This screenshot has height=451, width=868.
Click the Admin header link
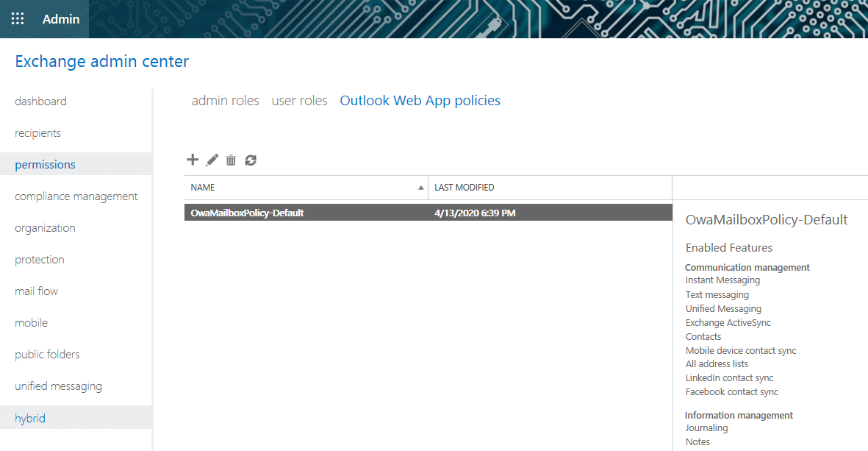pos(61,19)
